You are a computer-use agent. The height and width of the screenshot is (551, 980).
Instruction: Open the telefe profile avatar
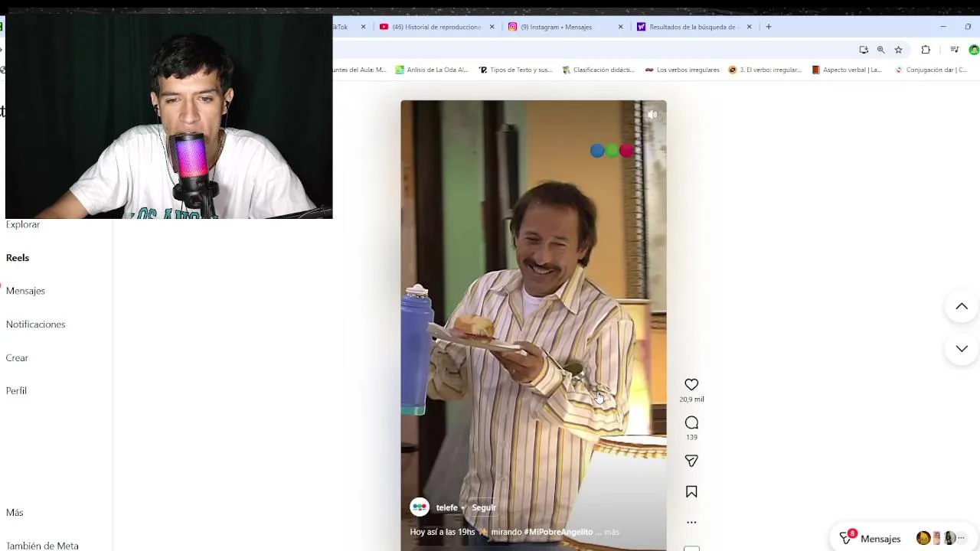click(x=420, y=507)
